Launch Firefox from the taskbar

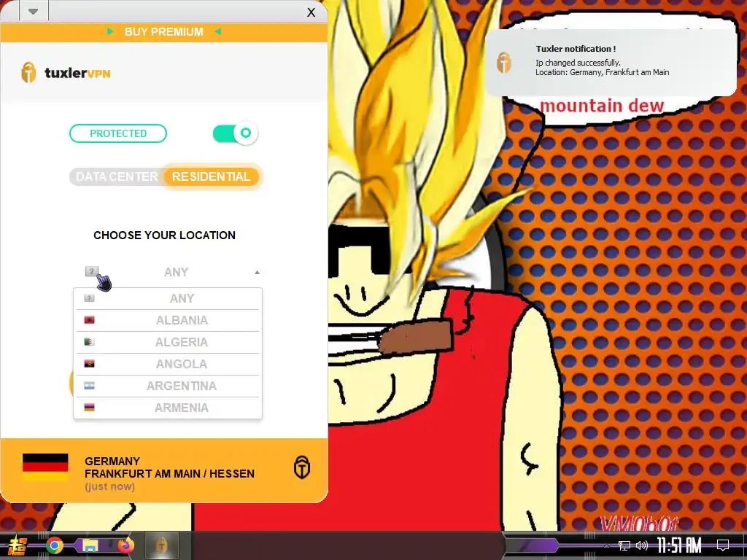(x=125, y=545)
